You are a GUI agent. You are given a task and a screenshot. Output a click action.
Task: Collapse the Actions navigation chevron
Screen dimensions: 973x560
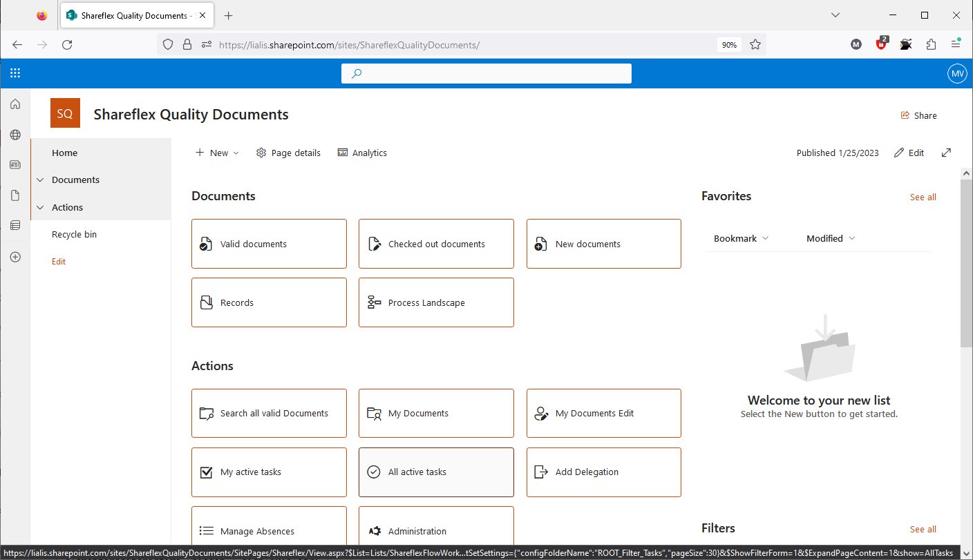39,207
